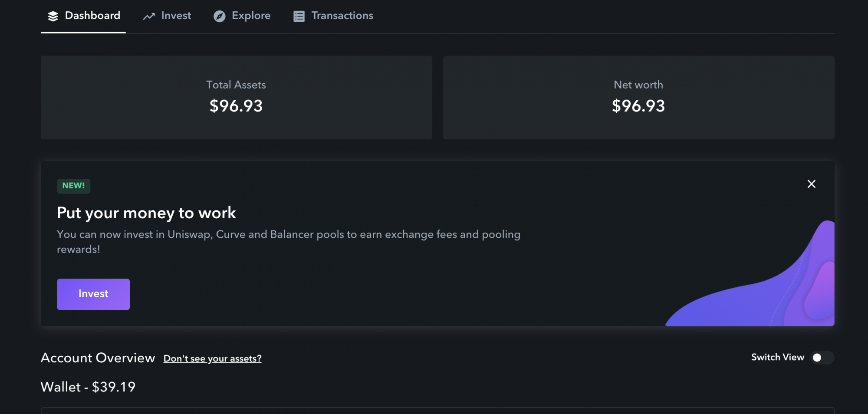Click the Transactions list icon
This screenshot has width=868, height=414.
point(299,16)
